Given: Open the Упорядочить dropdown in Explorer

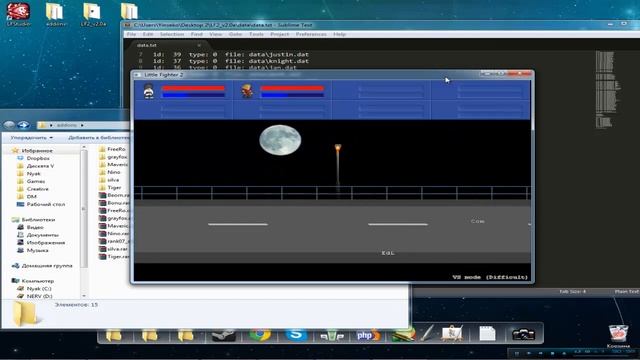Looking at the screenshot, I should 32,138.
